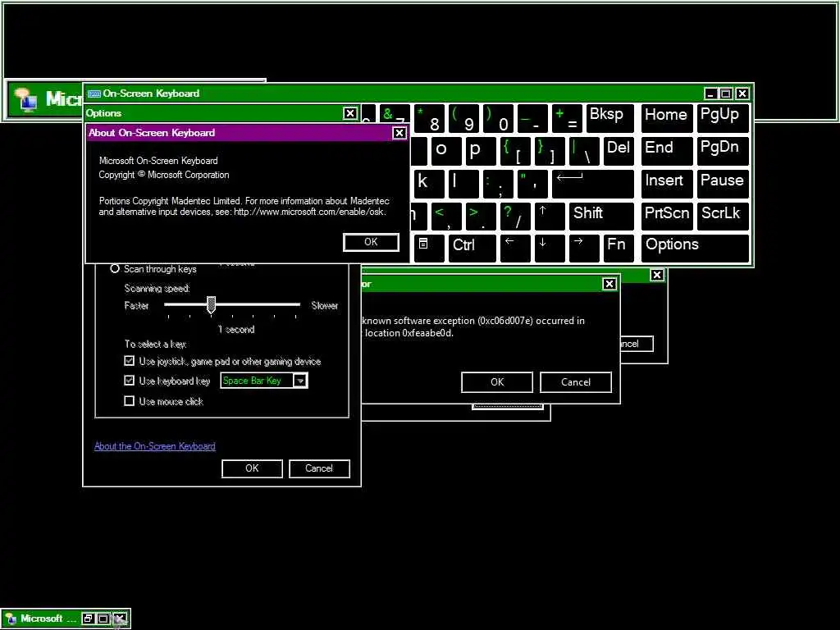Click the right bracket key
The height and width of the screenshot is (630, 840).
550,152
